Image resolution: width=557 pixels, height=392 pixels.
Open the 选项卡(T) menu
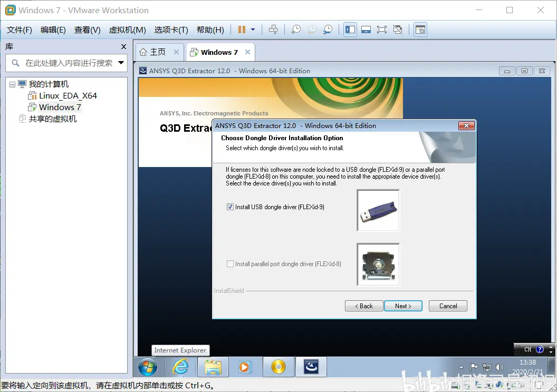tap(171, 30)
